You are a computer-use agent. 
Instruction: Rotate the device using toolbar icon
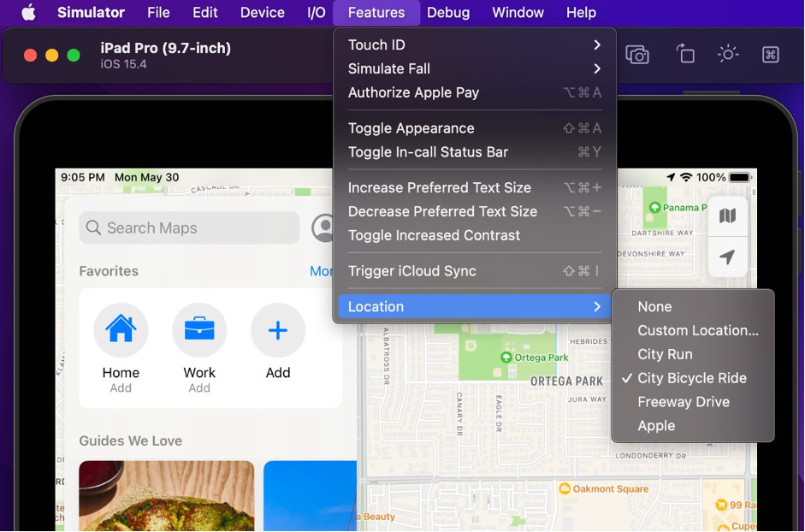[685, 53]
